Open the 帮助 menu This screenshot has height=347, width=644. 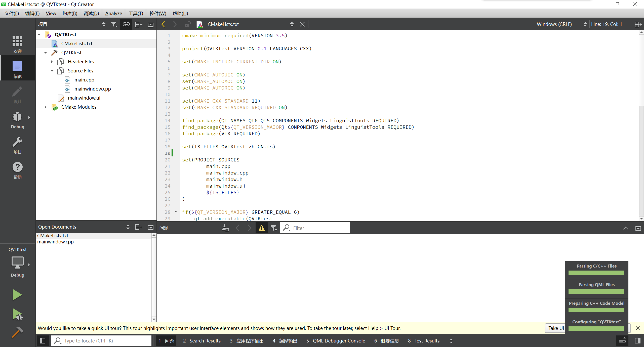tap(180, 13)
